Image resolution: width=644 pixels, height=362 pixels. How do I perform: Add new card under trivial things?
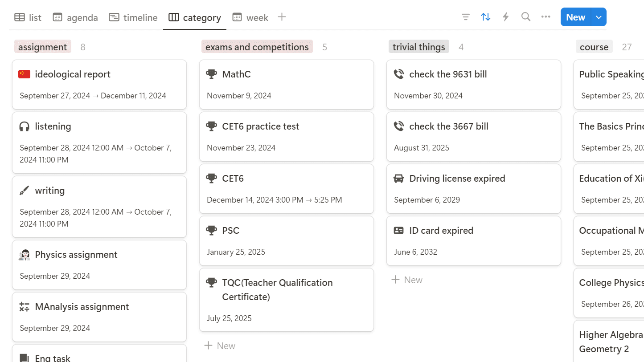point(407,280)
